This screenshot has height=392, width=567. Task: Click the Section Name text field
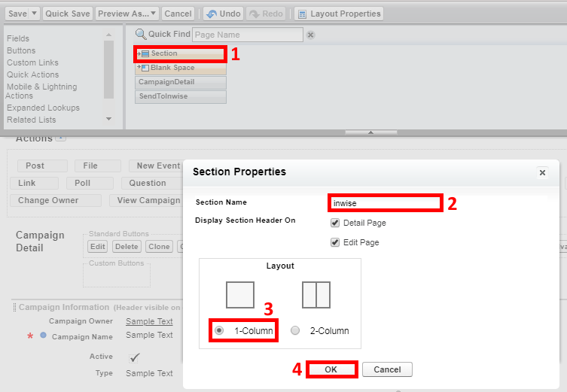point(385,202)
